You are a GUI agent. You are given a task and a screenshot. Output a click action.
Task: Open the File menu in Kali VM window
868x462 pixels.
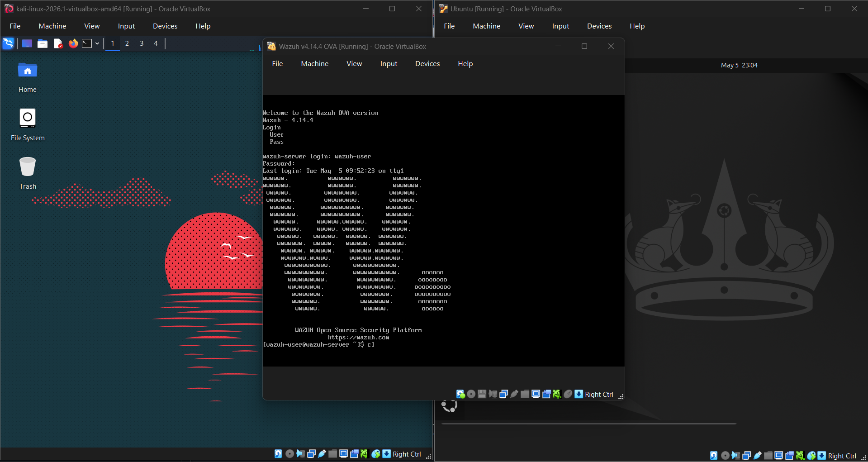point(15,26)
